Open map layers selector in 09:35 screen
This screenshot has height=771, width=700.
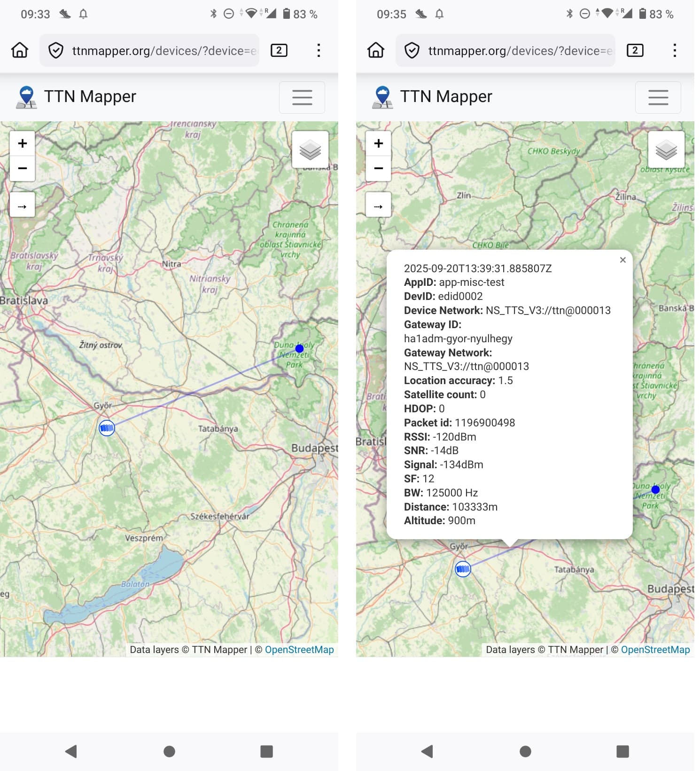[666, 150]
